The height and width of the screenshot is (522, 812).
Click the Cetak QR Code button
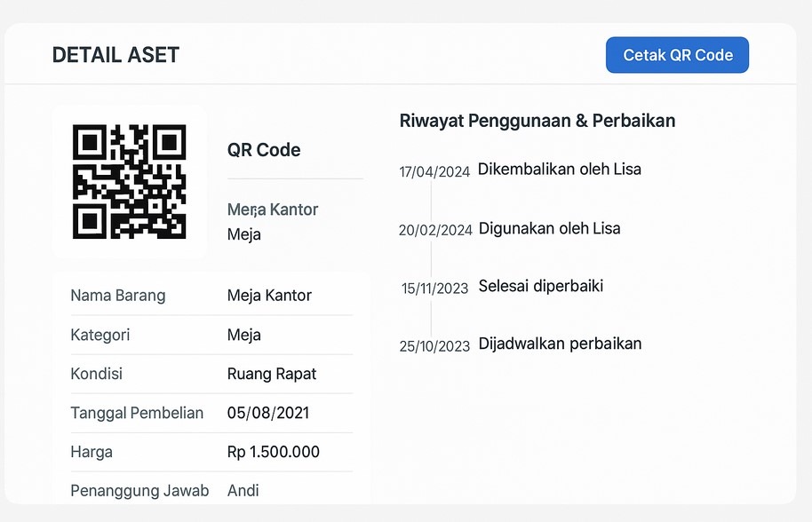click(x=677, y=55)
